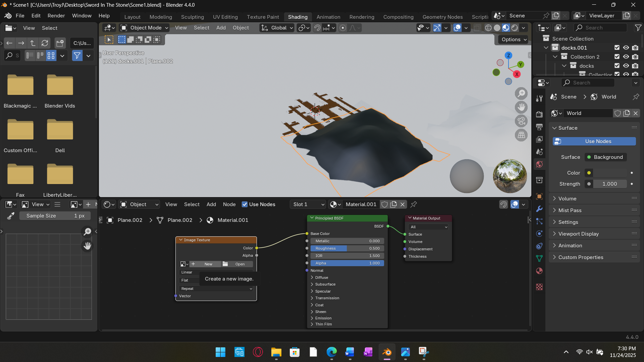Open Material Output All target dropdown

click(x=429, y=227)
